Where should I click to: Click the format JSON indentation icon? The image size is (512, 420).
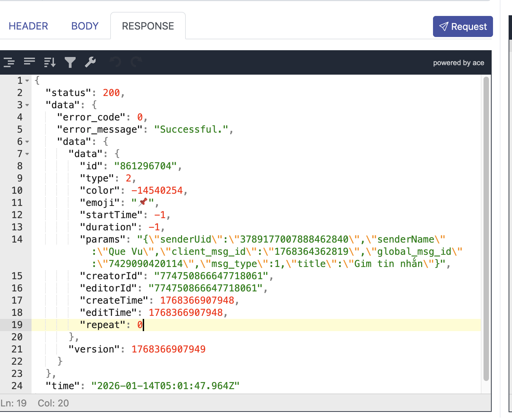click(9, 62)
